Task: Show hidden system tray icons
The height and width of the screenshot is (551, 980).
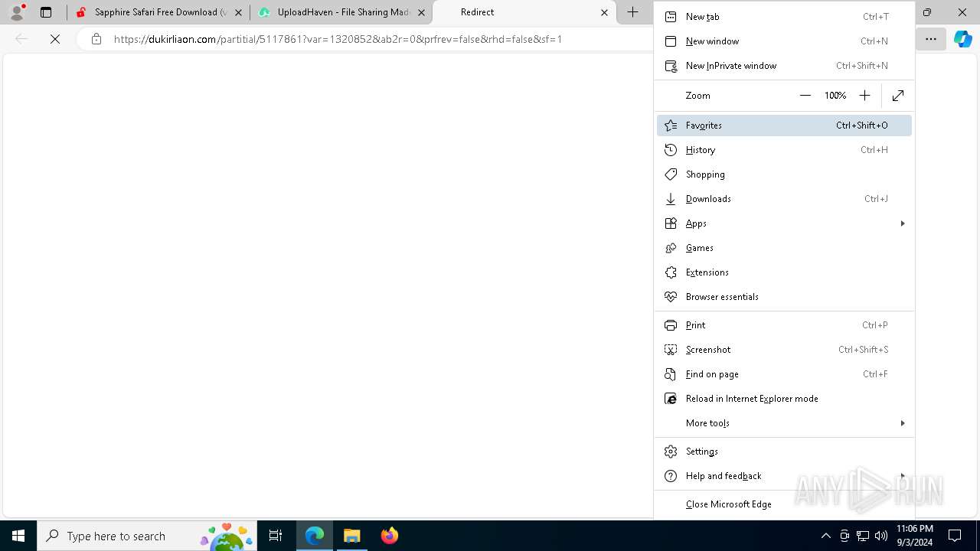Action: point(825,536)
